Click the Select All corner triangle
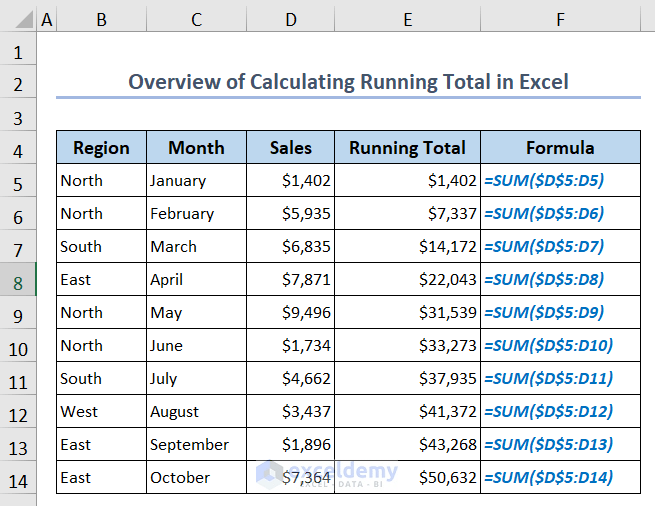 [x=18, y=18]
